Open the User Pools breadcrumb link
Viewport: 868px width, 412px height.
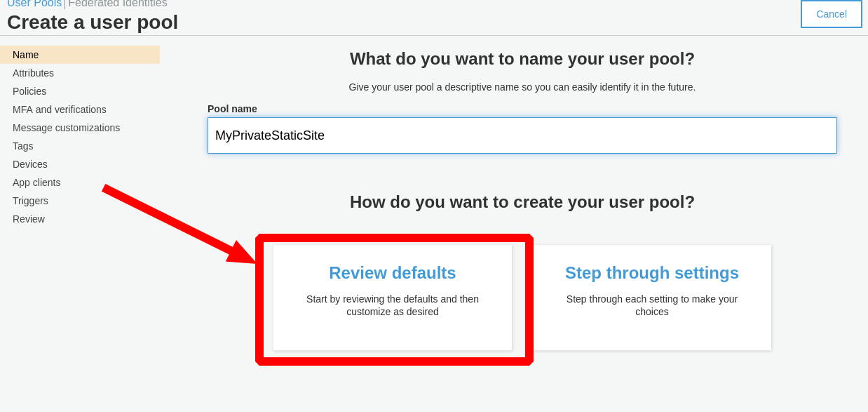coord(34,4)
